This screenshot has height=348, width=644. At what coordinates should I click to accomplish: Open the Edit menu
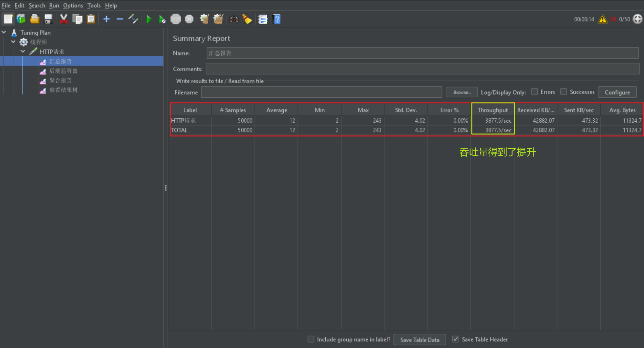(x=19, y=5)
